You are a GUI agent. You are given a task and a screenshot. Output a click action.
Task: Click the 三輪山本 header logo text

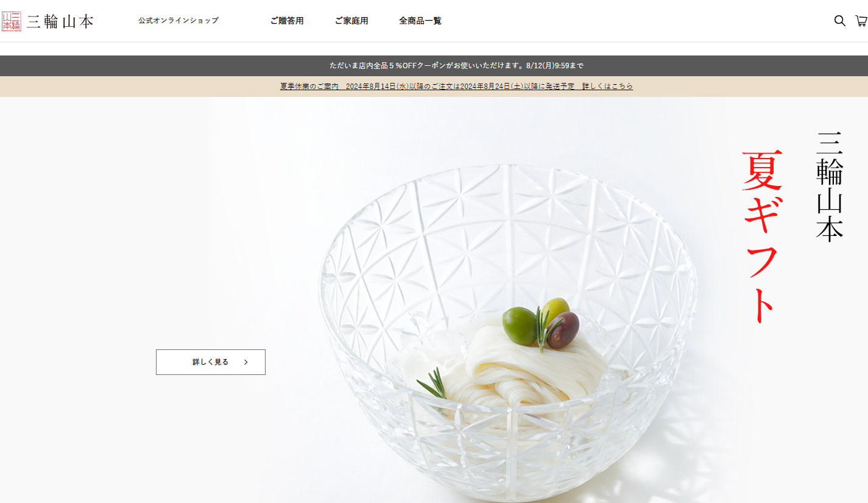(x=60, y=21)
